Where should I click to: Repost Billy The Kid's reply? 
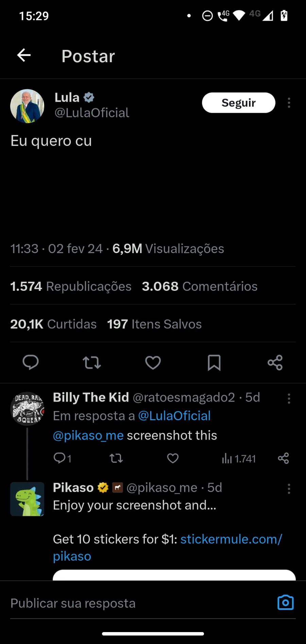[116, 458]
